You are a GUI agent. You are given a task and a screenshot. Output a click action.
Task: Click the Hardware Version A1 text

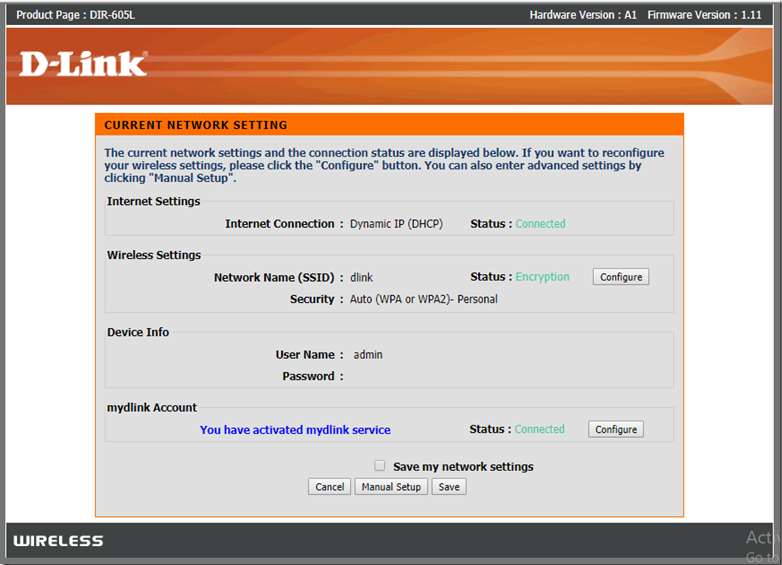[583, 15]
